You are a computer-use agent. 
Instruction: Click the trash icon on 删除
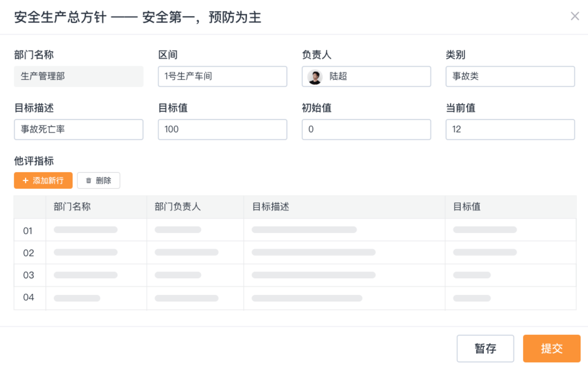tap(89, 181)
